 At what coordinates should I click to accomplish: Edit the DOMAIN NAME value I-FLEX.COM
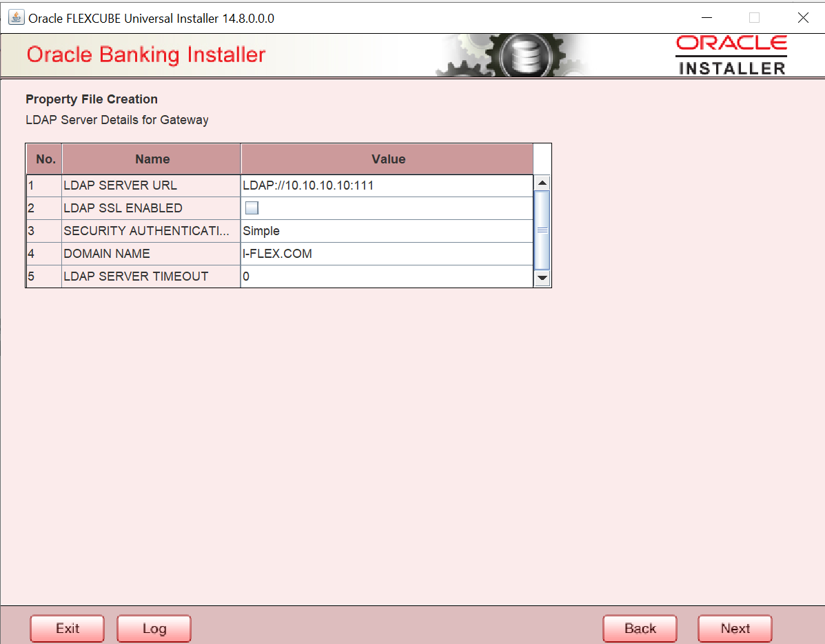click(x=387, y=253)
